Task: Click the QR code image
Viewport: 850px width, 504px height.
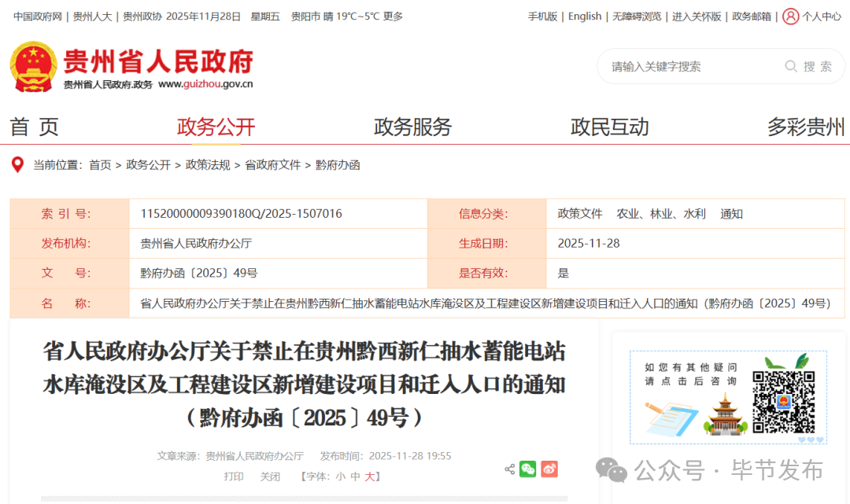Action: tap(782, 402)
